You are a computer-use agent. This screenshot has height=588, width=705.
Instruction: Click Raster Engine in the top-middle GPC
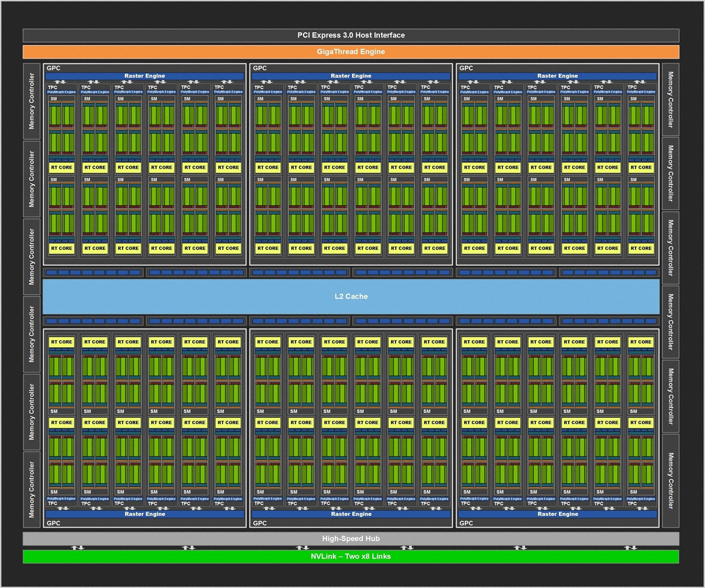[x=351, y=76]
